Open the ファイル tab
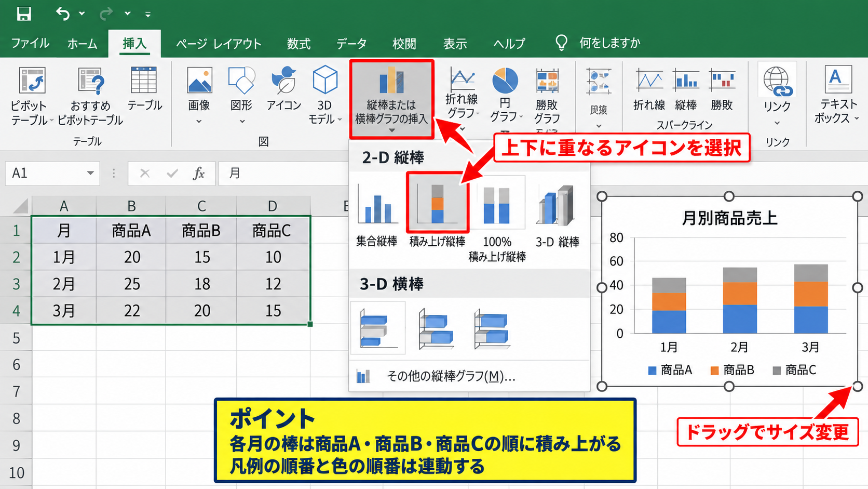The image size is (868, 489). (30, 43)
